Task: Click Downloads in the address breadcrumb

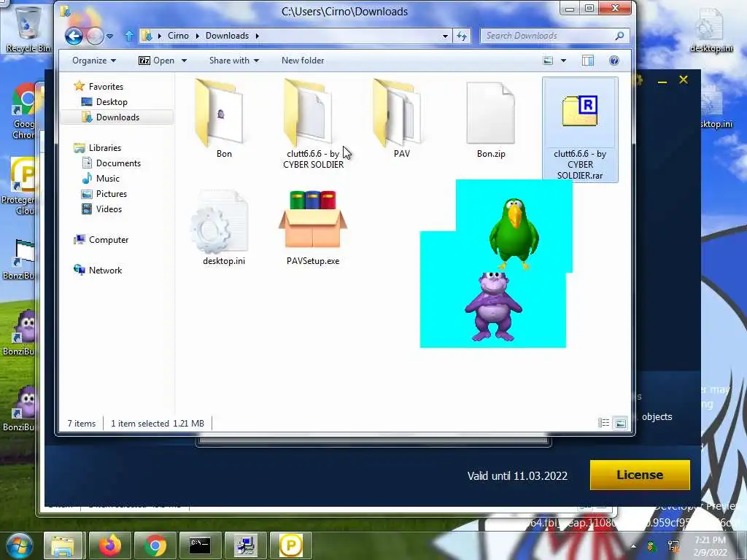Action: pos(228,36)
